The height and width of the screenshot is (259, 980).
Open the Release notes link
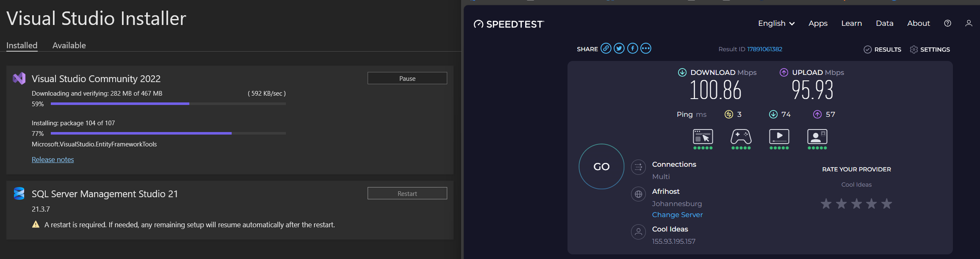tap(53, 160)
